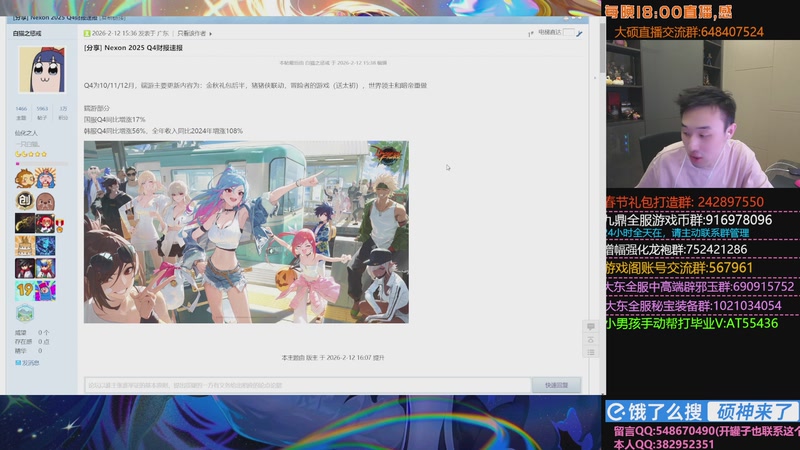Click the floating thread list icon

click(590, 352)
